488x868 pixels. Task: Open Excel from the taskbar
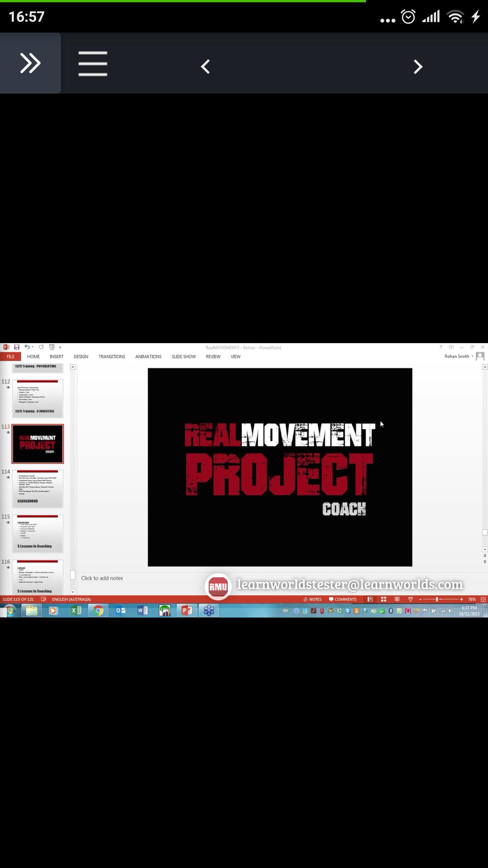click(x=76, y=611)
